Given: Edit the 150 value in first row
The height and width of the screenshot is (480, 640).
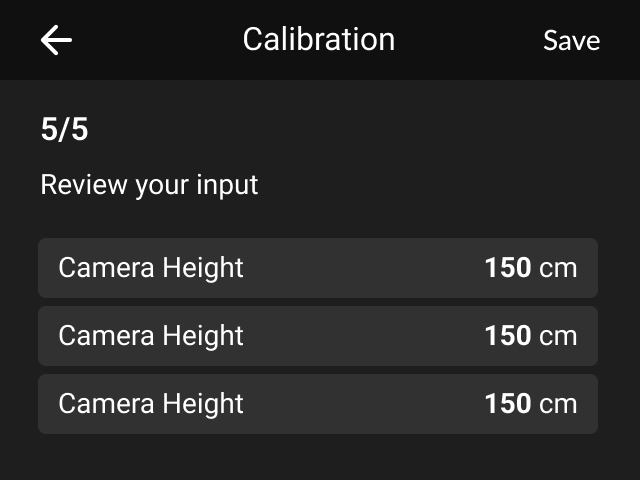Looking at the screenshot, I should pos(507,268).
